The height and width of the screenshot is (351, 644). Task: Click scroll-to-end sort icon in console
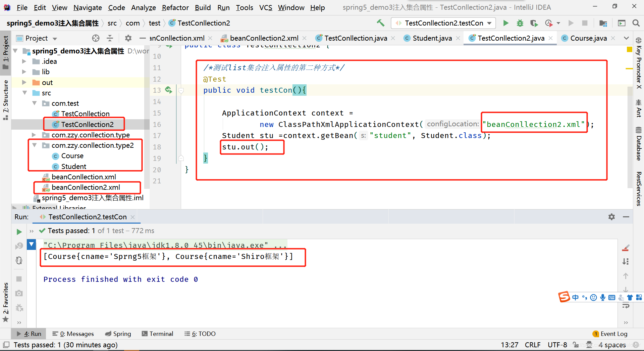pyautogui.click(x=626, y=261)
